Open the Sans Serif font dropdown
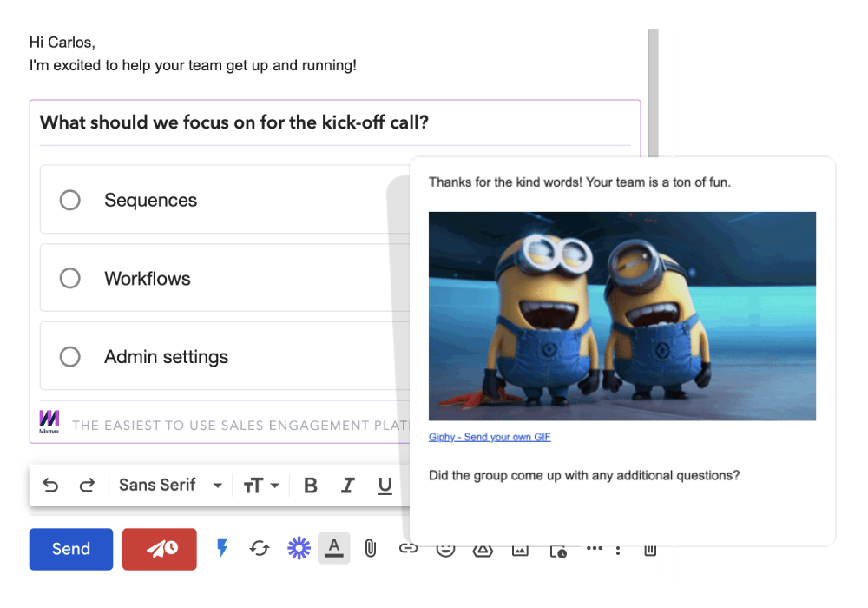Image resolution: width=868 pixels, height=608 pixels. (171, 485)
